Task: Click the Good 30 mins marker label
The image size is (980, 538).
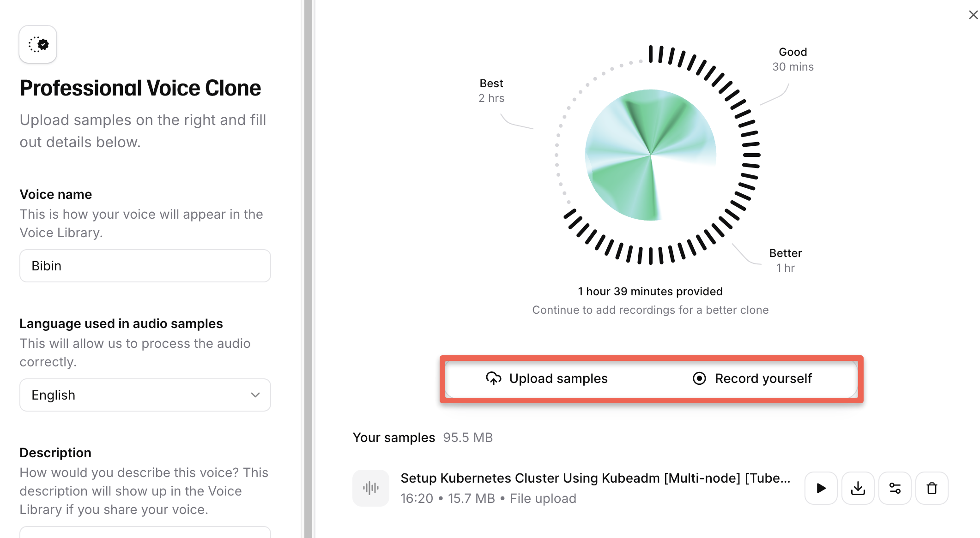Action: coord(792,59)
